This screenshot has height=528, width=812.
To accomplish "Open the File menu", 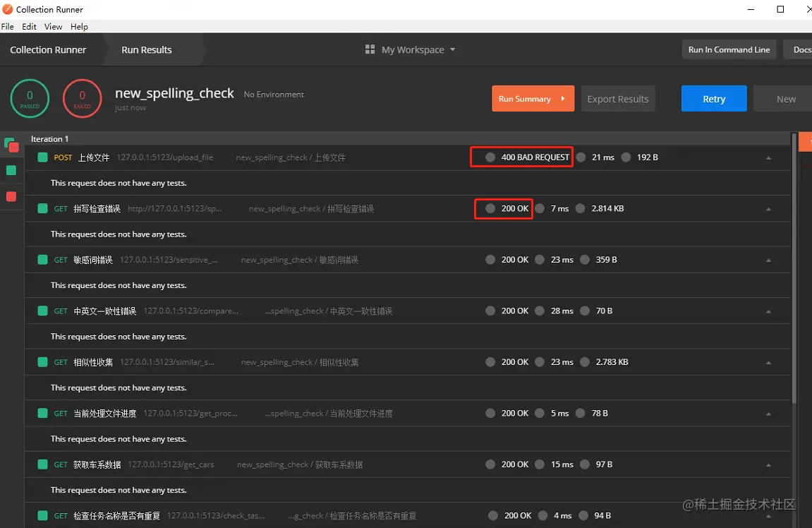I will (x=7, y=26).
